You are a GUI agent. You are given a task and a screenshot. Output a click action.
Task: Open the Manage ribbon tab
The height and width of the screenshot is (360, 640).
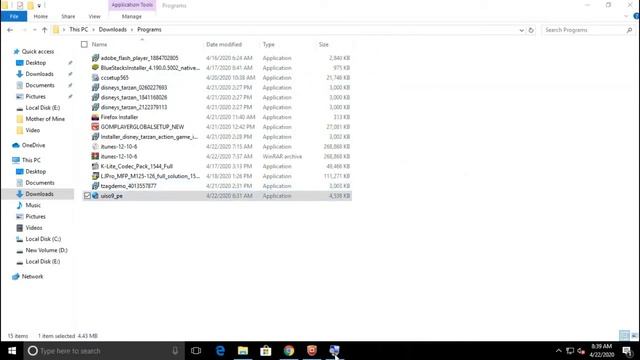coord(131,16)
